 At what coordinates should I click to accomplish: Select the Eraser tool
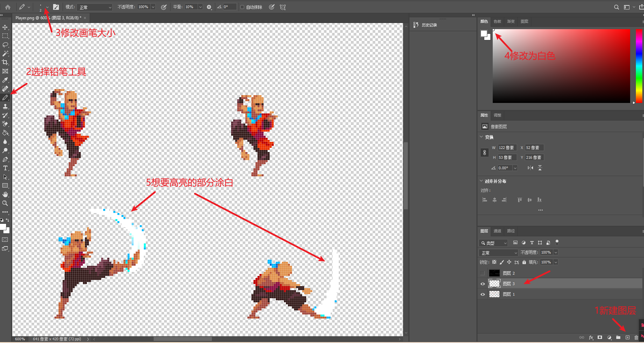click(5, 124)
